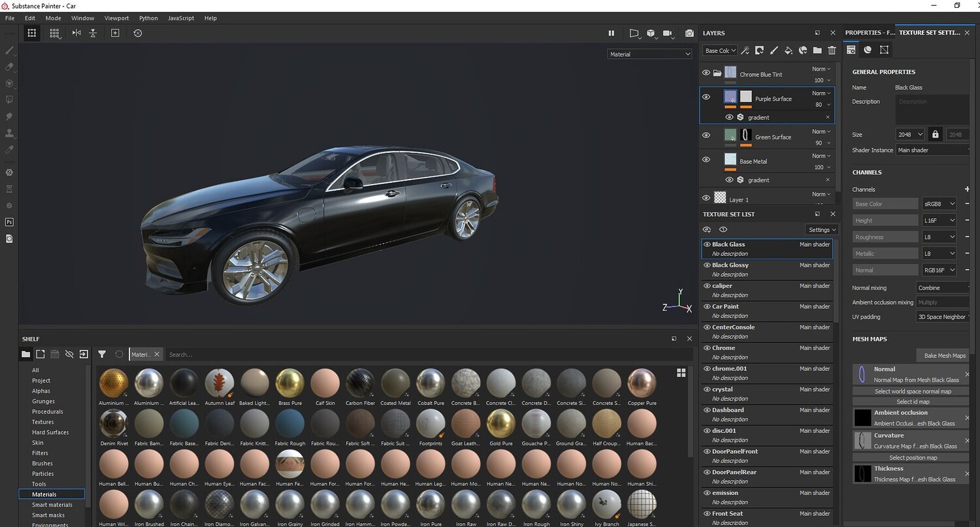Add a folder to the layer stack

tap(817, 50)
